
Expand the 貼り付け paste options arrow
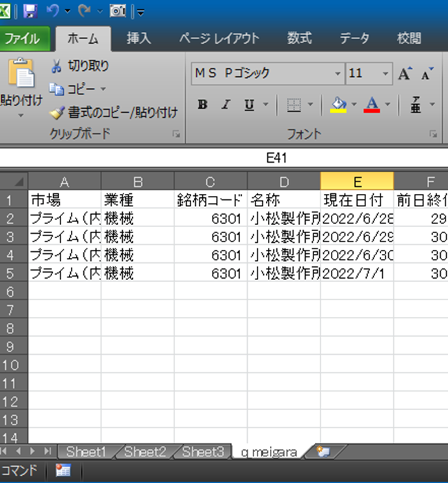click(x=21, y=116)
